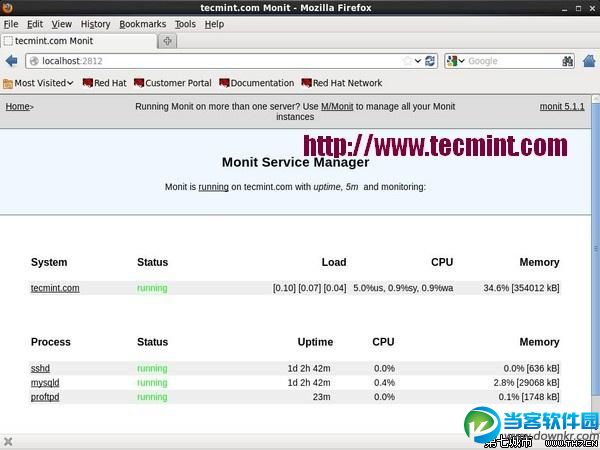
Task: Open the Tools menu
Action: coord(185,24)
